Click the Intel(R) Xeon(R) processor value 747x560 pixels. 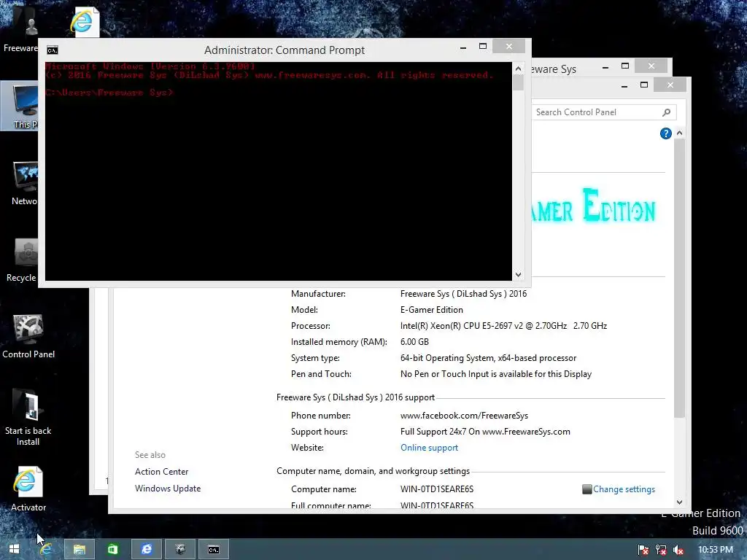pyautogui.click(x=503, y=326)
